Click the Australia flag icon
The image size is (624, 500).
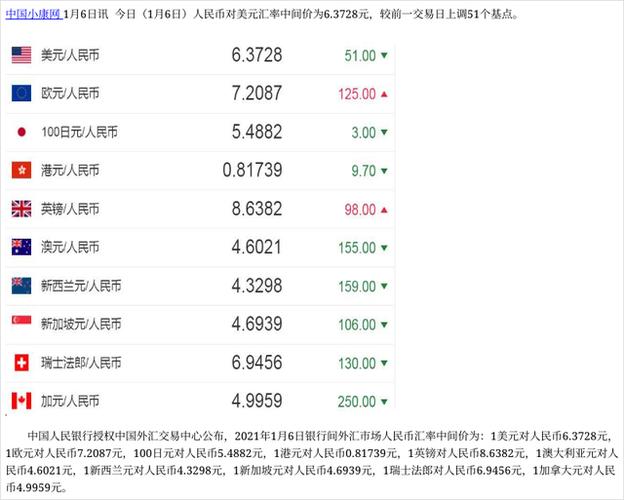21,247
